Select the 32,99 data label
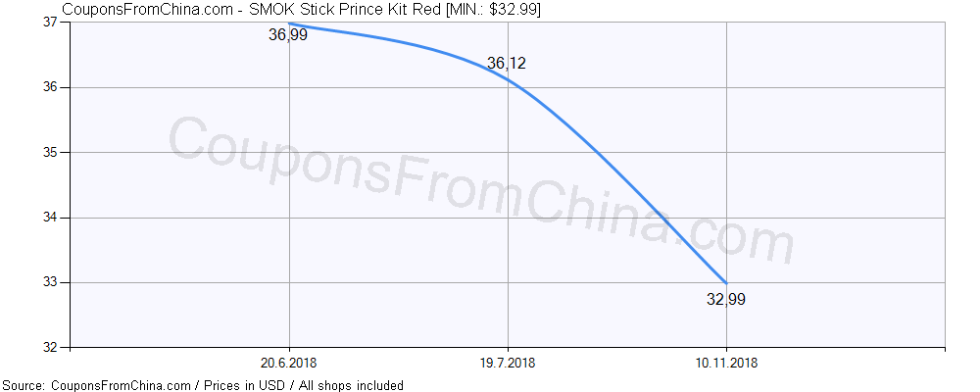The height and width of the screenshot is (392, 980). point(725,300)
